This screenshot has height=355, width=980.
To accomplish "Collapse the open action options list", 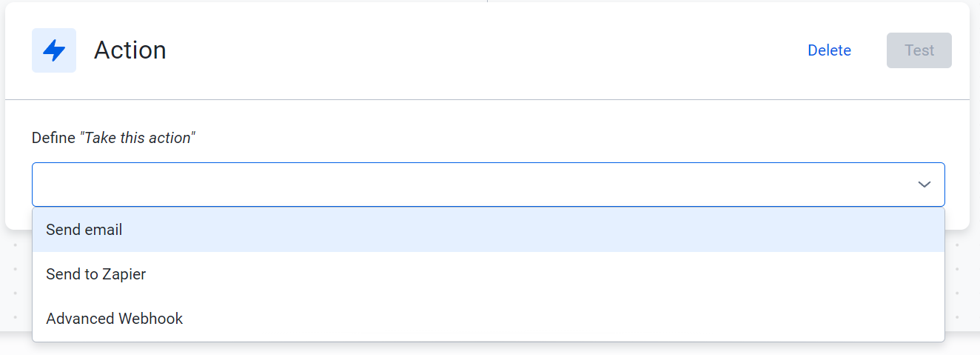I will tap(924, 185).
